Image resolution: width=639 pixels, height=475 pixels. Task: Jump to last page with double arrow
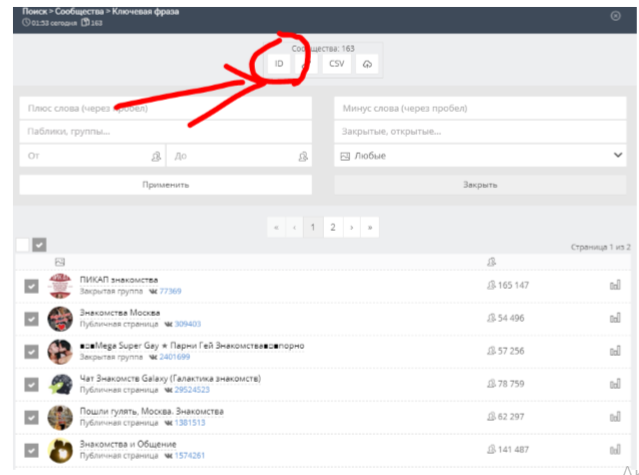click(371, 227)
